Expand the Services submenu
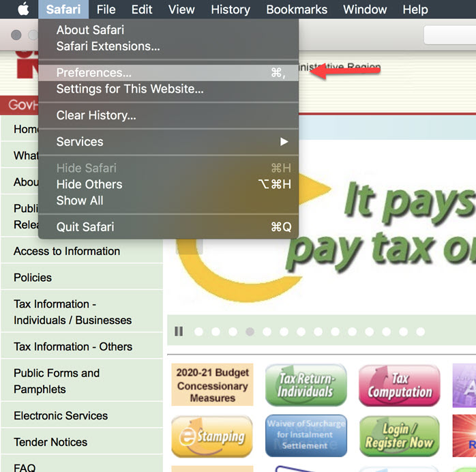The width and height of the screenshot is (476, 472). point(168,142)
